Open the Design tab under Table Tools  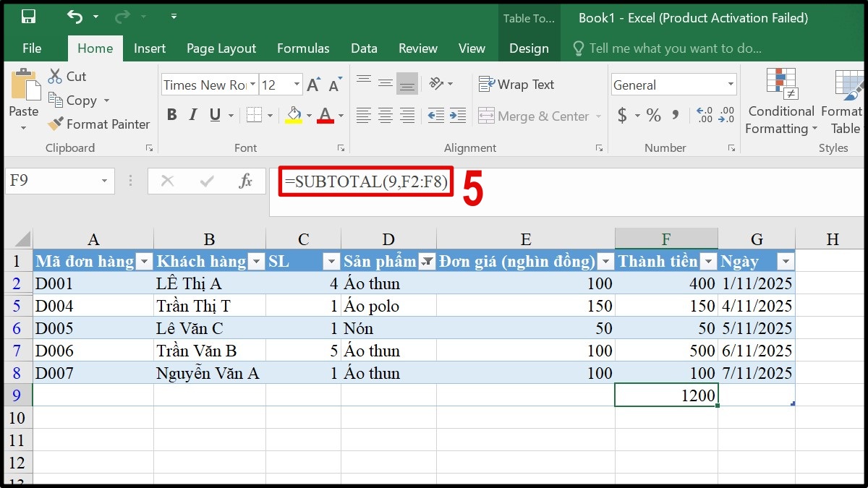pyautogui.click(x=529, y=48)
